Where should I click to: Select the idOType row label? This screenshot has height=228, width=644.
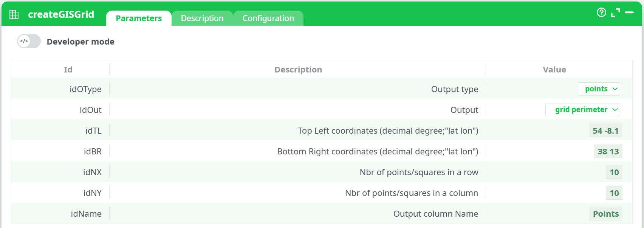85,89
